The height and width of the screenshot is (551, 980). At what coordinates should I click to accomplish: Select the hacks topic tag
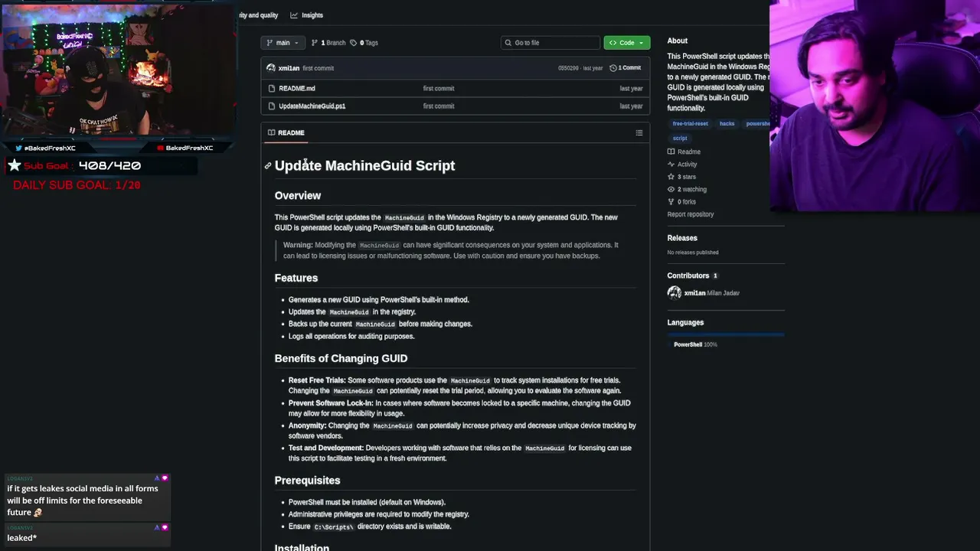(x=727, y=123)
